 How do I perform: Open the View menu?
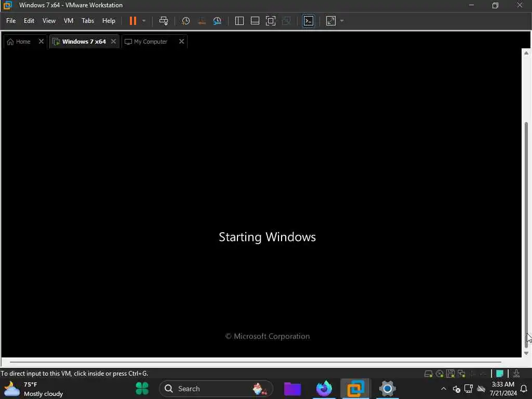49,21
